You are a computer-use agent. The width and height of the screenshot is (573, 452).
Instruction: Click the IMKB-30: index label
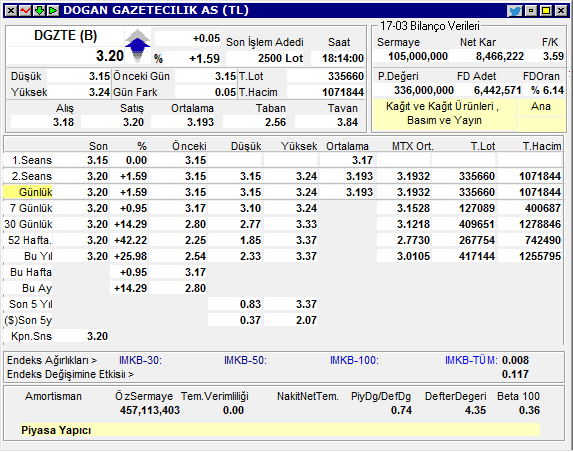pos(140,361)
